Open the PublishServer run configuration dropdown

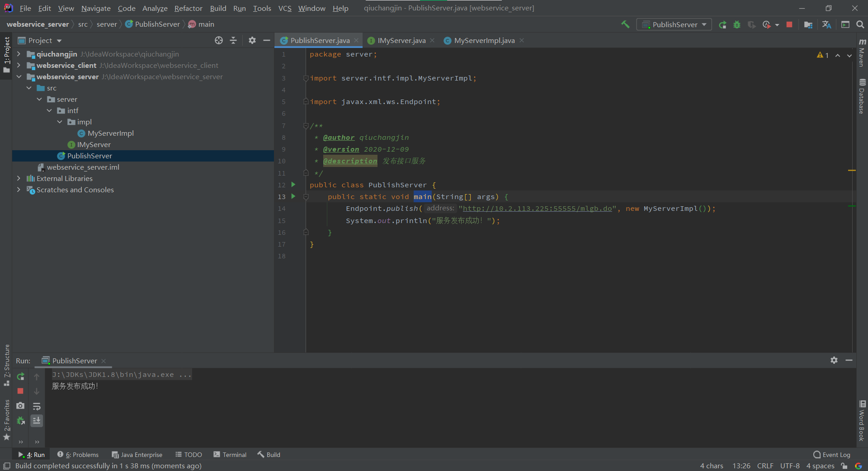pyautogui.click(x=705, y=24)
